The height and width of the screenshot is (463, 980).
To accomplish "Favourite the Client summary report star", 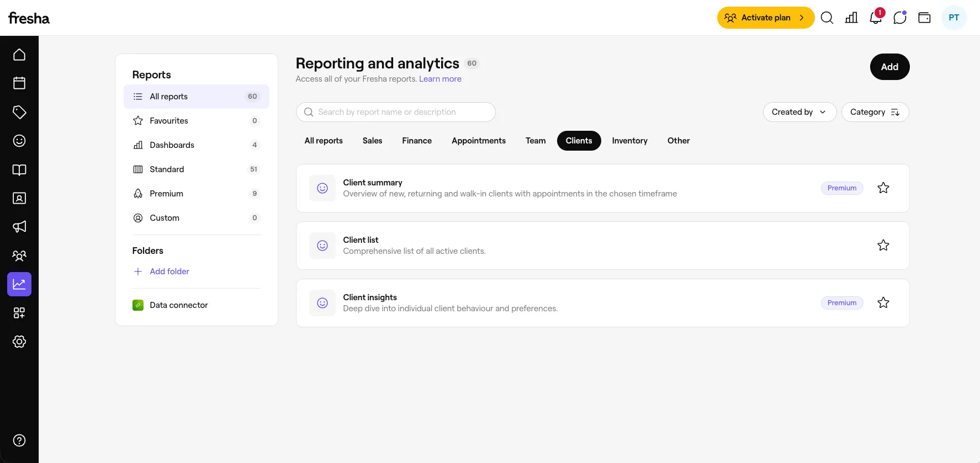I will (x=883, y=188).
